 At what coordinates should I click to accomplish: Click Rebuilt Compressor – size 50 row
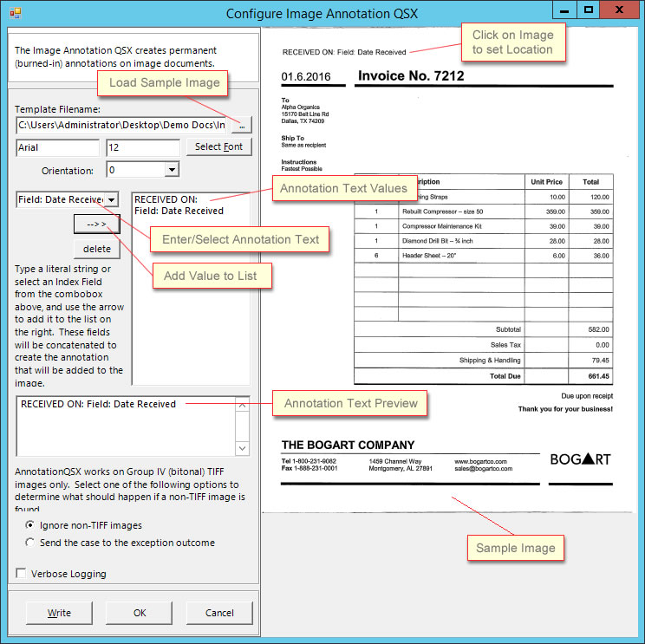pyautogui.click(x=484, y=211)
